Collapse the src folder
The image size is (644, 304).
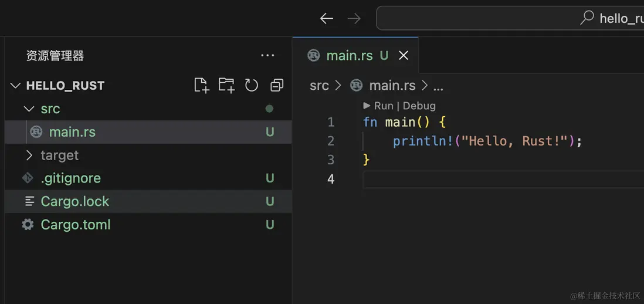(29, 109)
